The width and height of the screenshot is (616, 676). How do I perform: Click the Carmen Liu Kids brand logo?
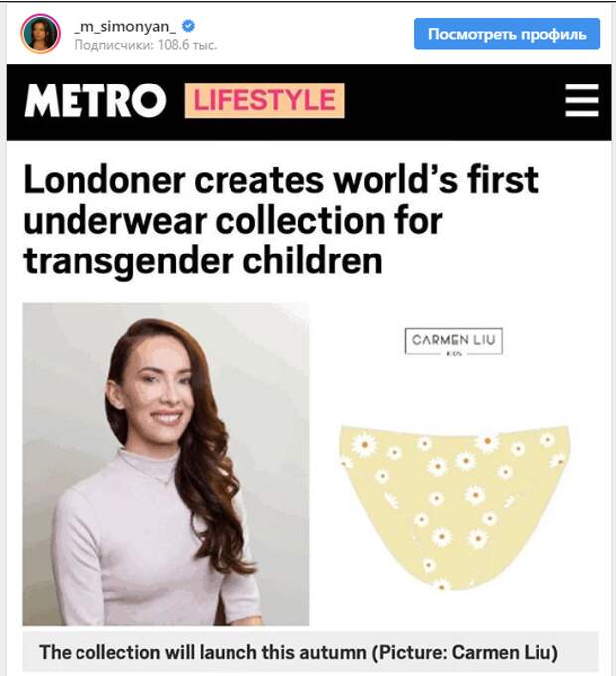coord(454,341)
